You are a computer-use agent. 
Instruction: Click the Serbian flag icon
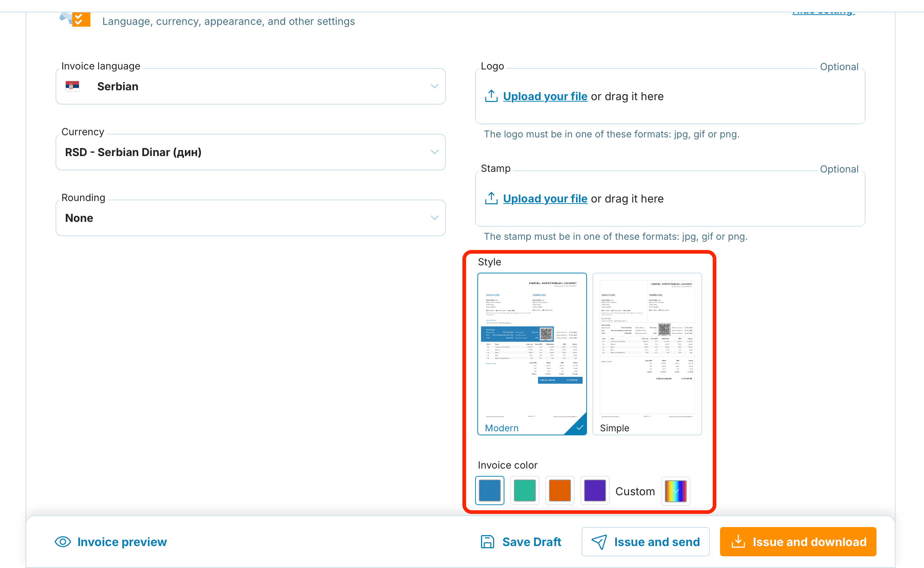coord(72,86)
